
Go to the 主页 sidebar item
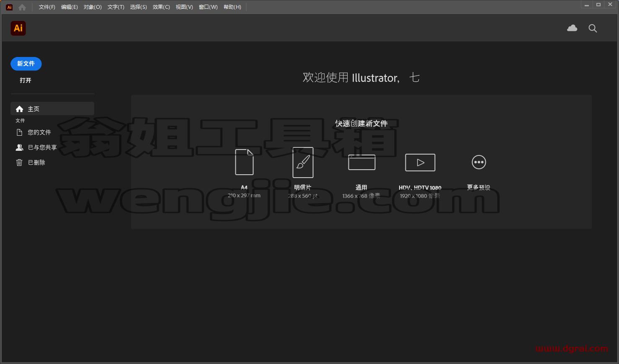coord(52,109)
